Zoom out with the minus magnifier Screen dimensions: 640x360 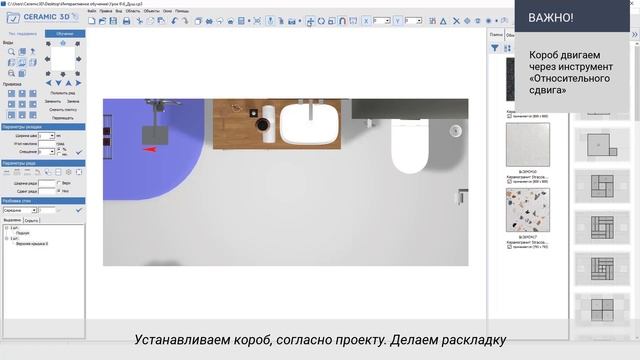click(11, 73)
